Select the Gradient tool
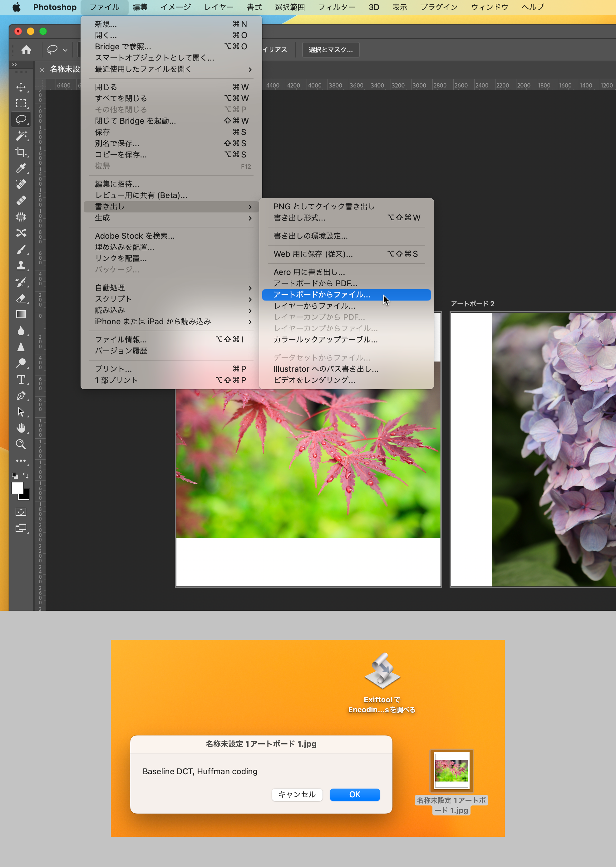 coord(21,314)
